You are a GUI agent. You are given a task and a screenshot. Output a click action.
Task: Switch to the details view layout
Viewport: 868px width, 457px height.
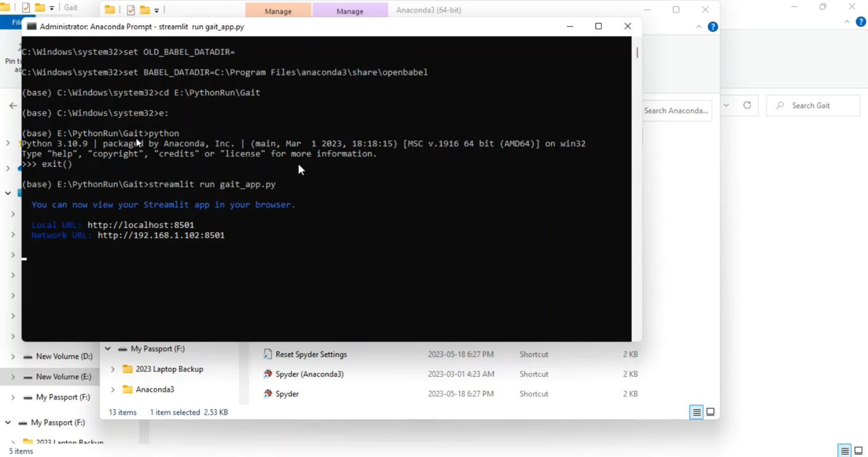(x=697, y=412)
